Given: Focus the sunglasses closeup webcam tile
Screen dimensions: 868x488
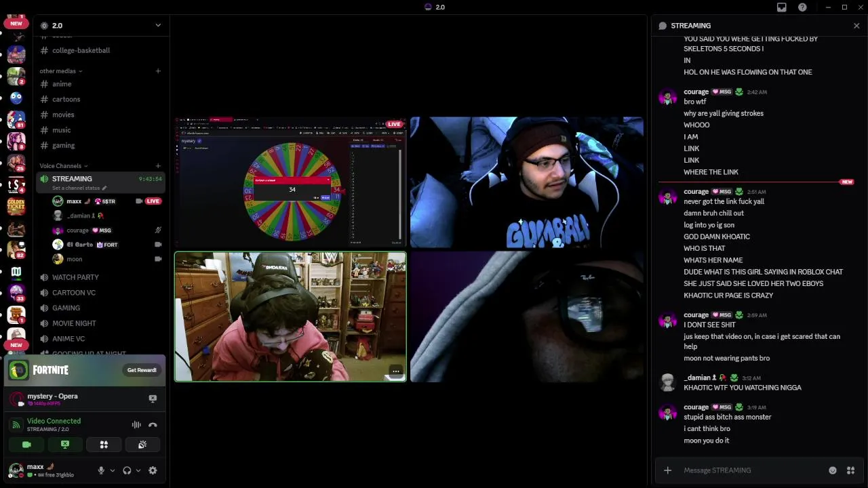Looking at the screenshot, I should click(x=527, y=317).
